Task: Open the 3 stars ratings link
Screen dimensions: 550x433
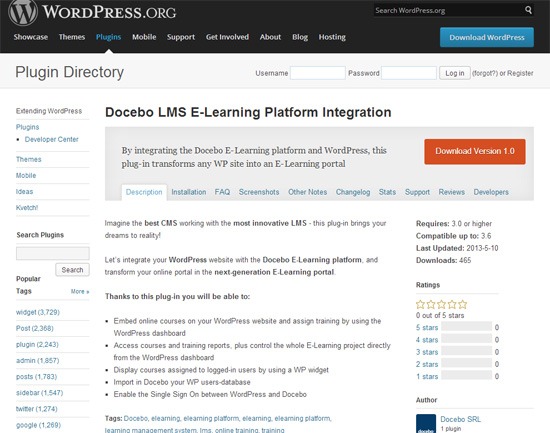Action: click(x=427, y=352)
